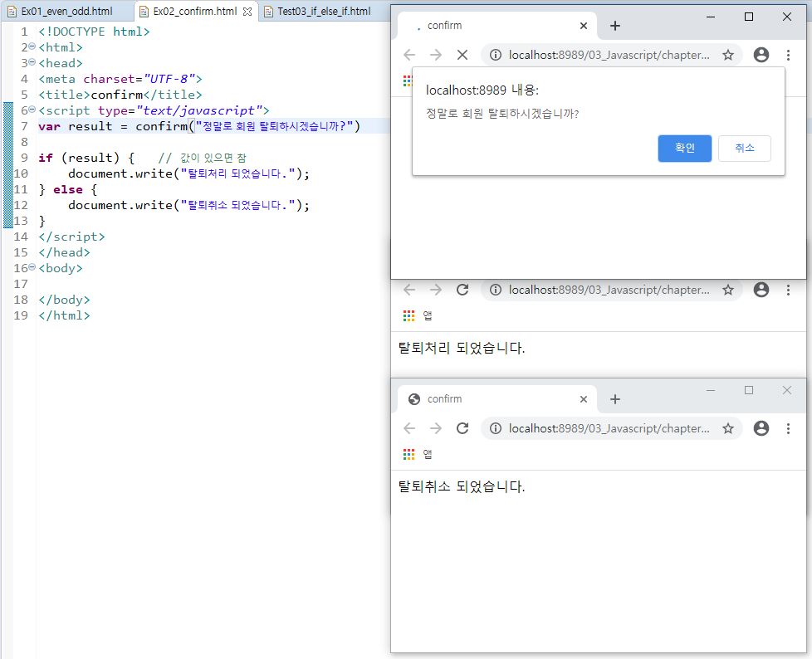Minimize the bottom browser window
812x659 pixels.
coord(711,390)
